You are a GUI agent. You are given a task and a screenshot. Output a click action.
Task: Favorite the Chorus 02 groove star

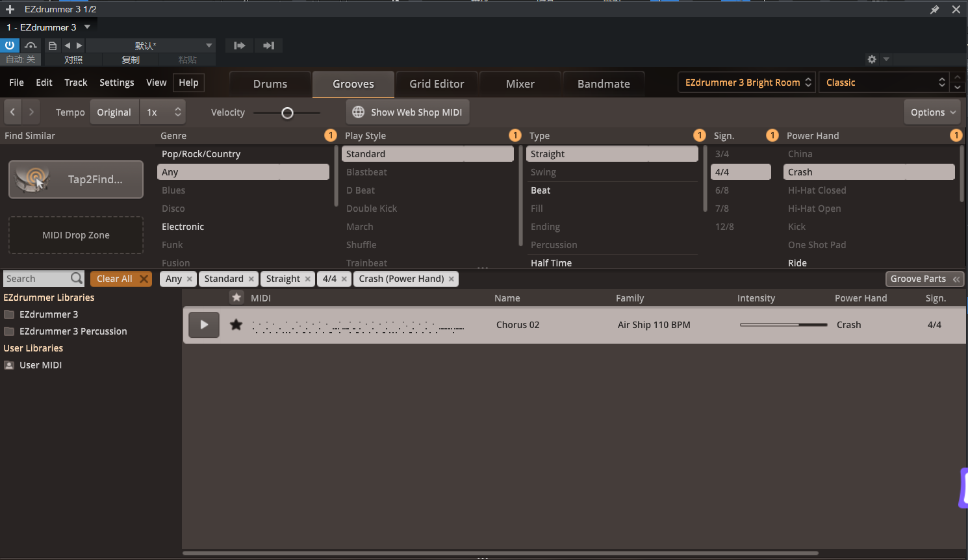pyautogui.click(x=236, y=325)
